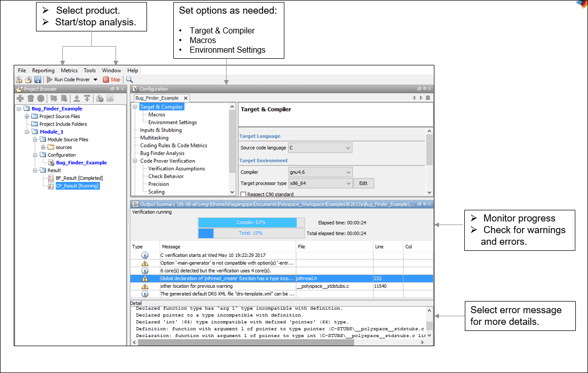
Task: Collapse the Bug_Finder_Example project root node
Action: (18, 109)
